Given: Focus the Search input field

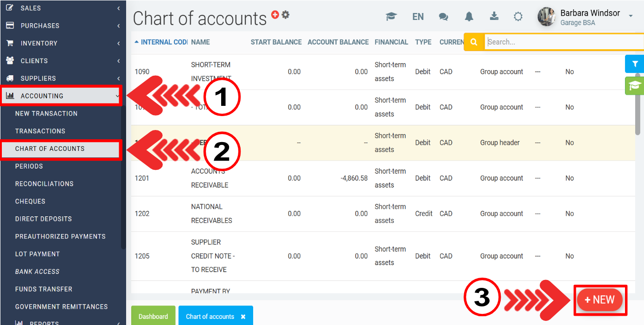Looking at the screenshot, I should 563,42.
